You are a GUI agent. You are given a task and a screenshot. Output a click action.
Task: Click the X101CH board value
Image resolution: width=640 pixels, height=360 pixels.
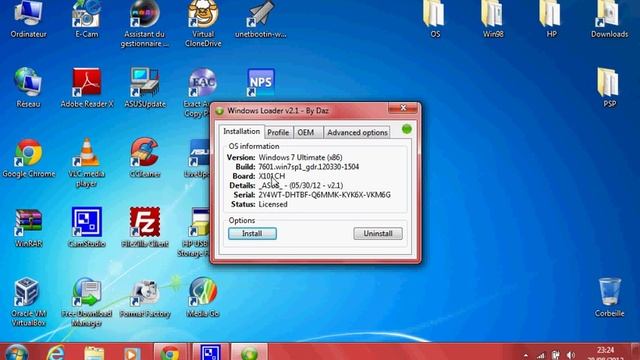(272, 176)
